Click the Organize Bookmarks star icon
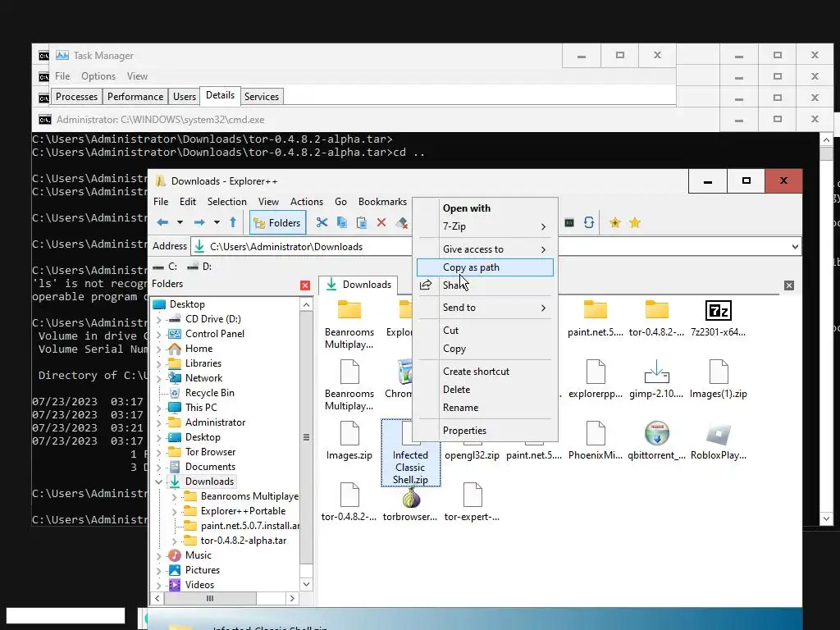840x630 pixels. [x=635, y=222]
